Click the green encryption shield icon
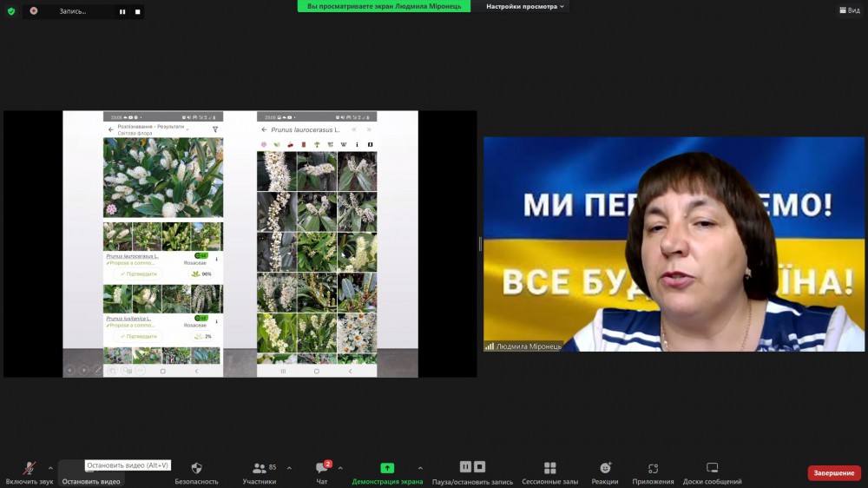This screenshot has height=488, width=868. click(11, 11)
